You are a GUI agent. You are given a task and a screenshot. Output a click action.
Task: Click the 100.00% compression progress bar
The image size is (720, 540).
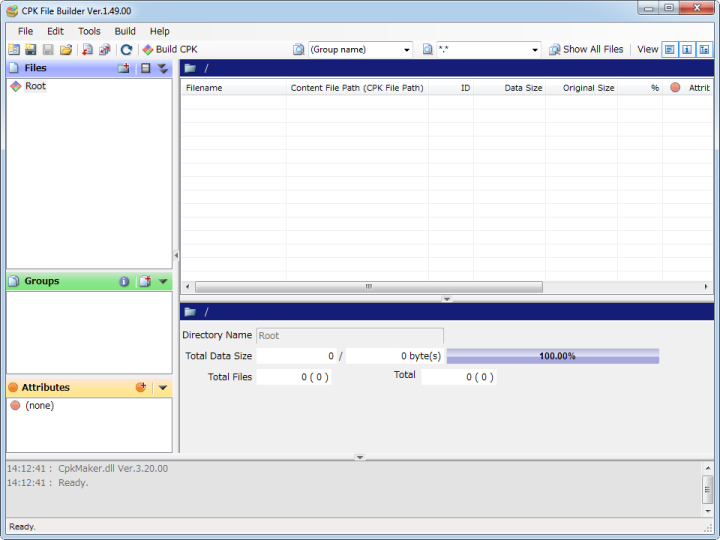(x=553, y=356)
